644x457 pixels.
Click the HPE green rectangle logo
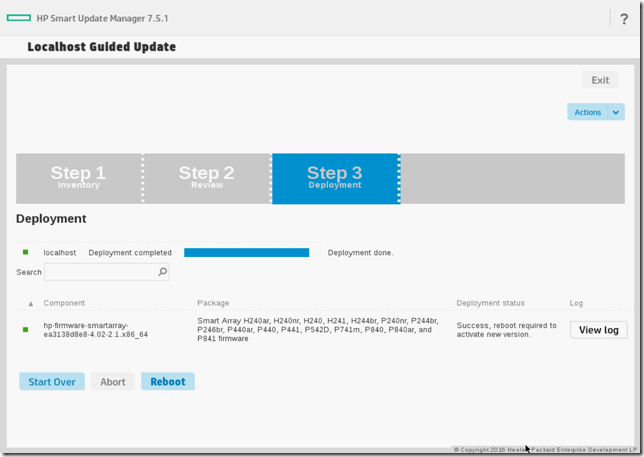point(19,18)
